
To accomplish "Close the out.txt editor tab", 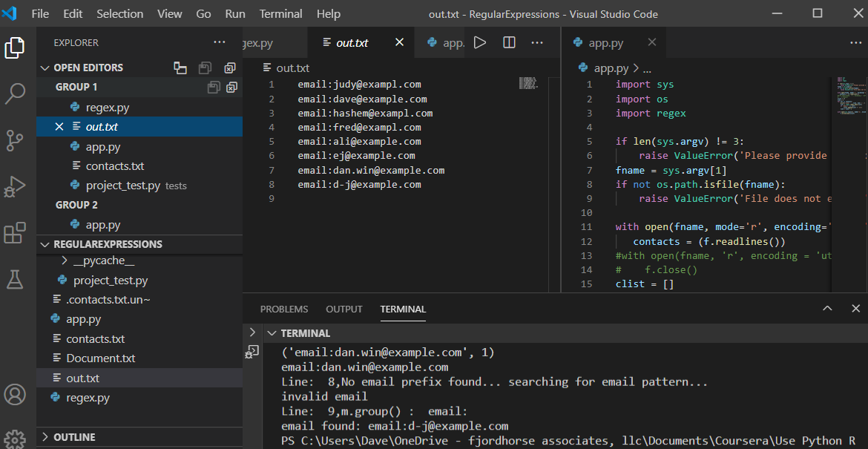I will (x=399, y=43).
